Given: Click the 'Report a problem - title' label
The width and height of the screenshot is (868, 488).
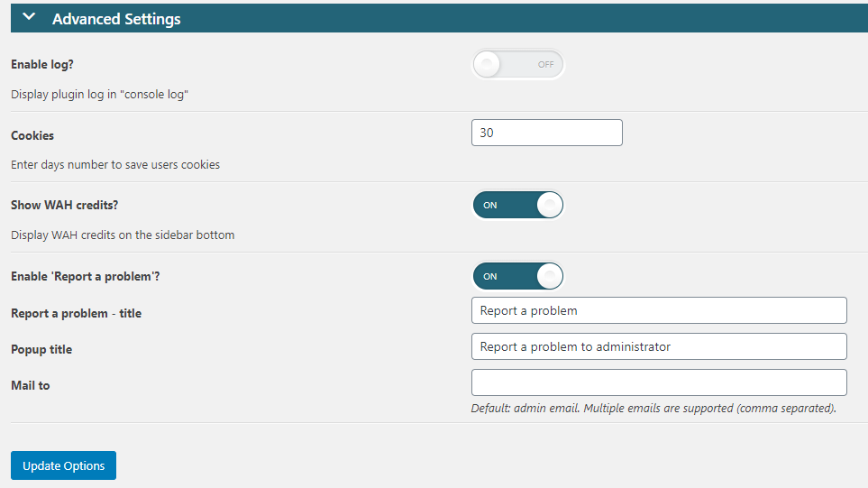Looking at the screenshot, I should point(76,313).
